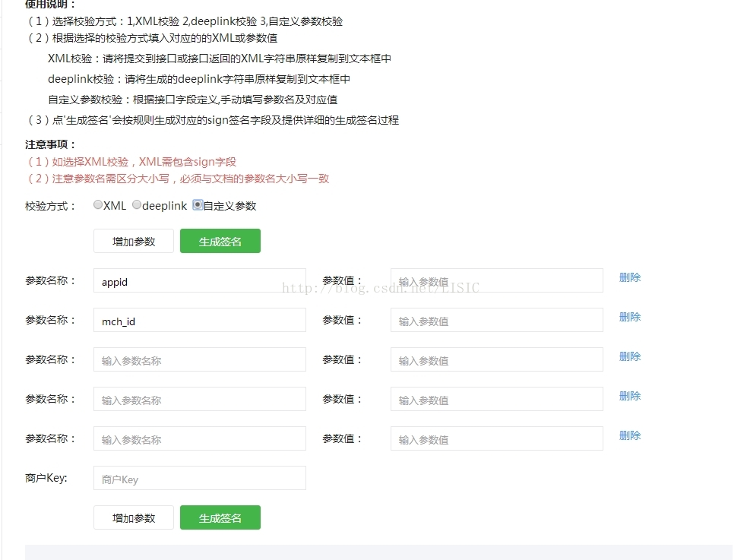Click the third row's parameter value field
The image size is (747, 560).
(x=497, y=359)
